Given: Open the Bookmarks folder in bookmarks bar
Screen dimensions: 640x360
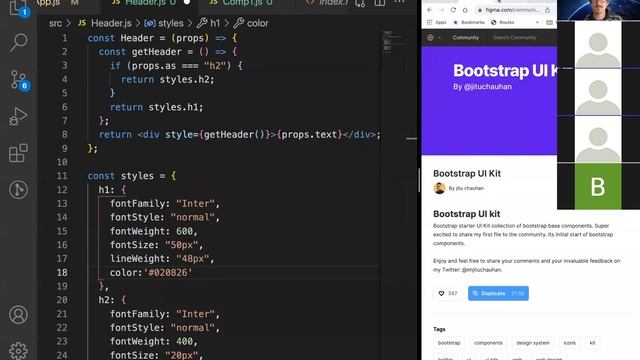Looking at the screenshot, I should [469, 22].
